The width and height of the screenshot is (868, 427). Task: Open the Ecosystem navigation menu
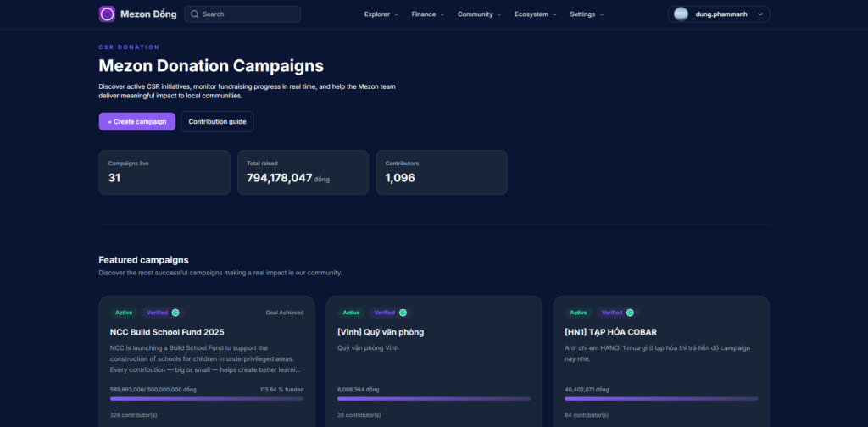536,14
